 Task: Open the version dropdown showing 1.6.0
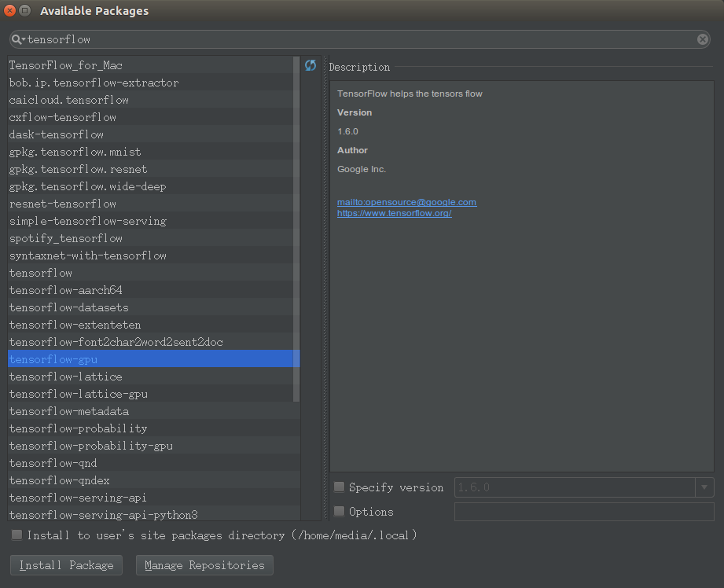704,487
